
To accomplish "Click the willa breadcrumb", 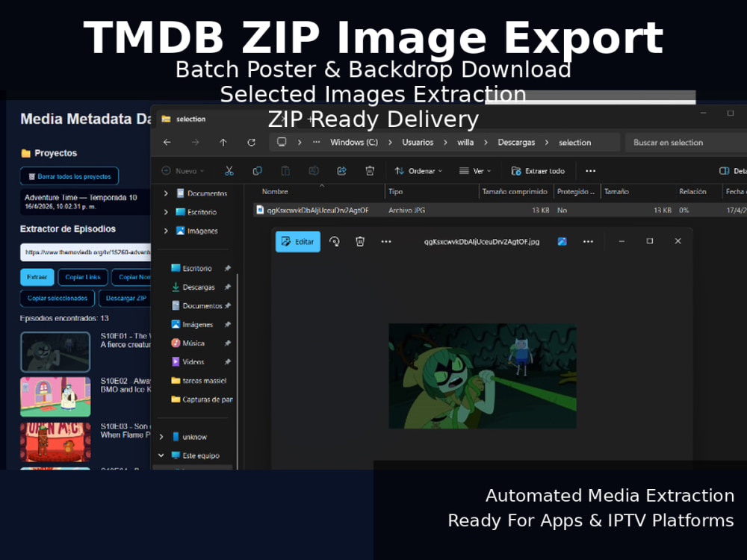I will click(x=465, y=143).
